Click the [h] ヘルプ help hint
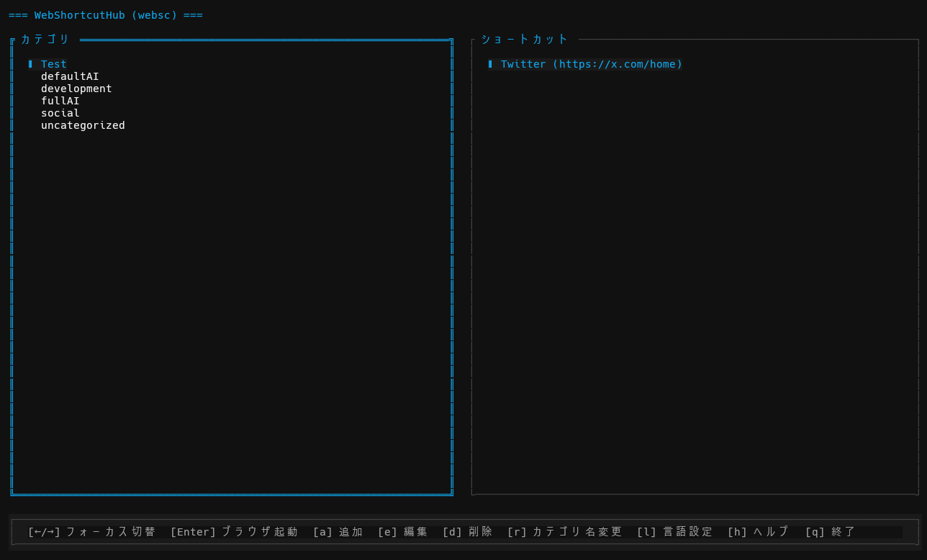The height and width of the screenshot is (560, 927). tap(759, 532)
